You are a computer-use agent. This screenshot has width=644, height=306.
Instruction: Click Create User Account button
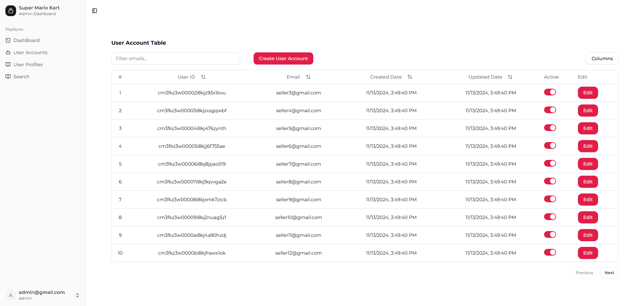tap(283, 58)
